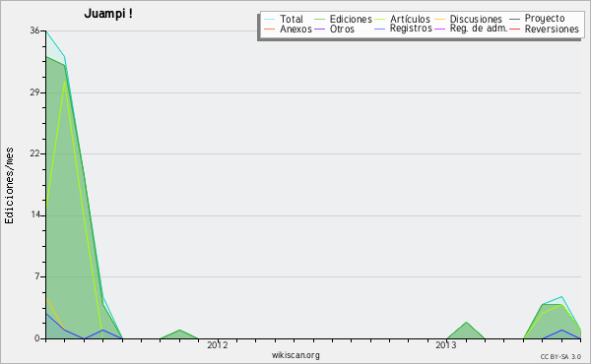Viewport: 591px width, 364px height.
Task: Click the wikiscan.org caption
Action: (x=295, y=355)
